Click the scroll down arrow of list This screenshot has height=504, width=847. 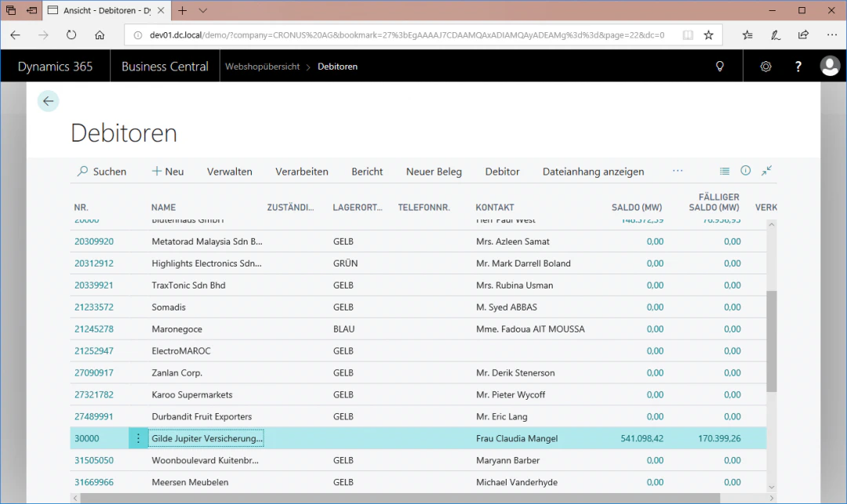[x=772, y=487]
